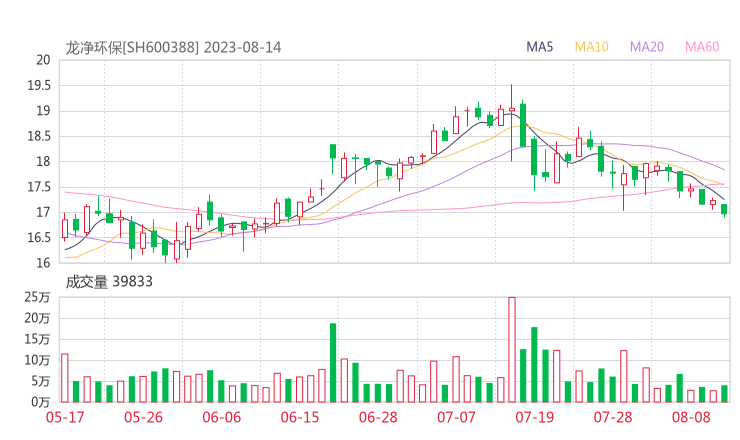The image size is (740, 440).
Task: Click the 05-17 date axis label
Action: [65, 417]
